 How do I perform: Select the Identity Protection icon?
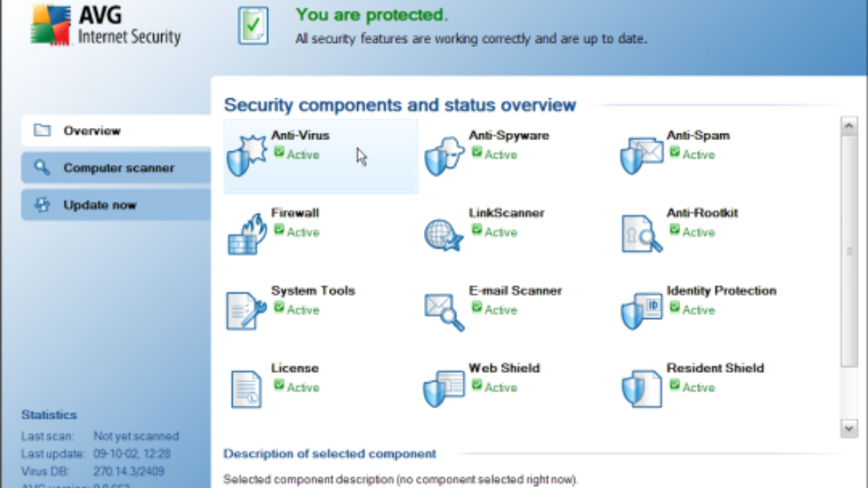[642, 311]
